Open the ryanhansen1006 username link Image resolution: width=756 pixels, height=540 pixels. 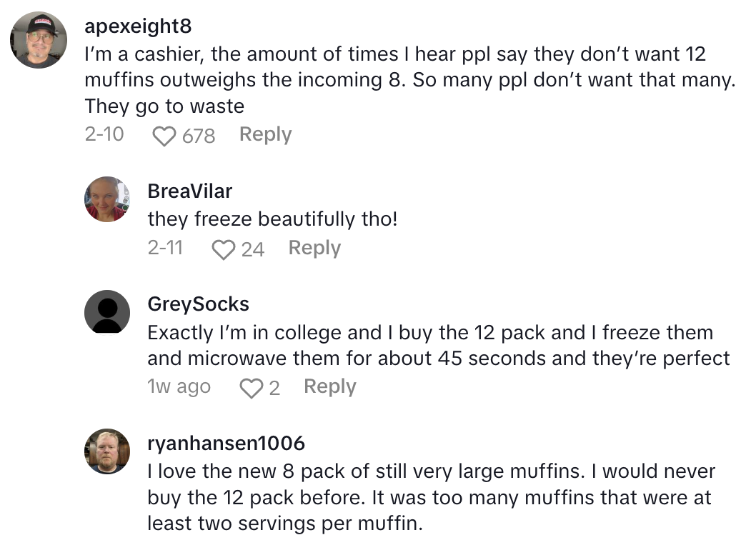pyautogui.click(x=226, y=443)
